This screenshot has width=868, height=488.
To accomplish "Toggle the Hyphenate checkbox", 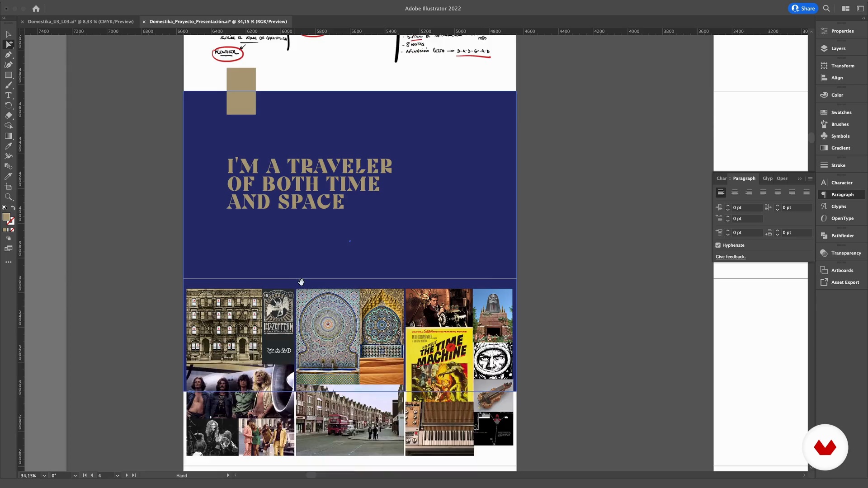I will tap(718, 245).
